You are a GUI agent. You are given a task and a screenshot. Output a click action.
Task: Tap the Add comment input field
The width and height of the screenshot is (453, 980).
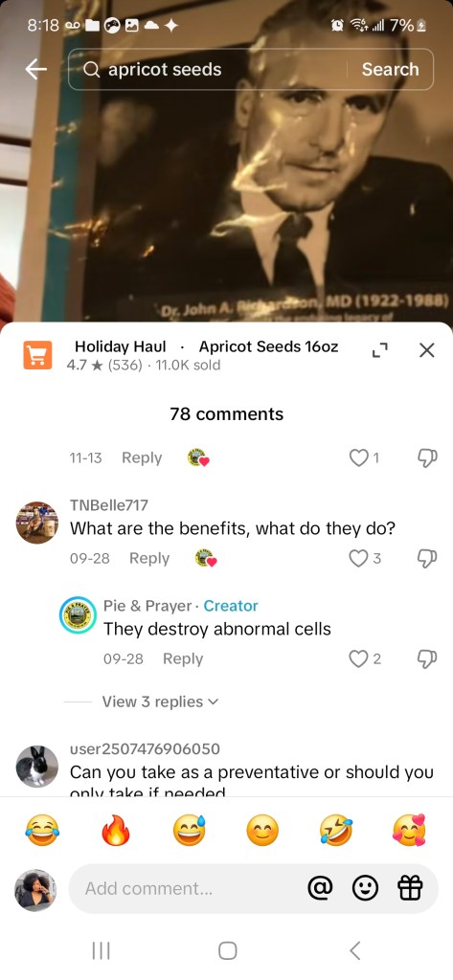coord(188,888)
